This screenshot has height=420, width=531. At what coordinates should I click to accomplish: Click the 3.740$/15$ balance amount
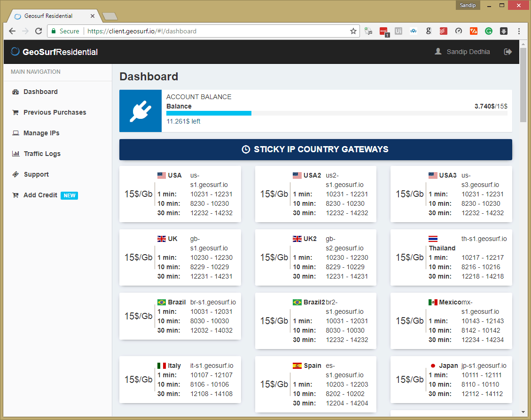491,106
